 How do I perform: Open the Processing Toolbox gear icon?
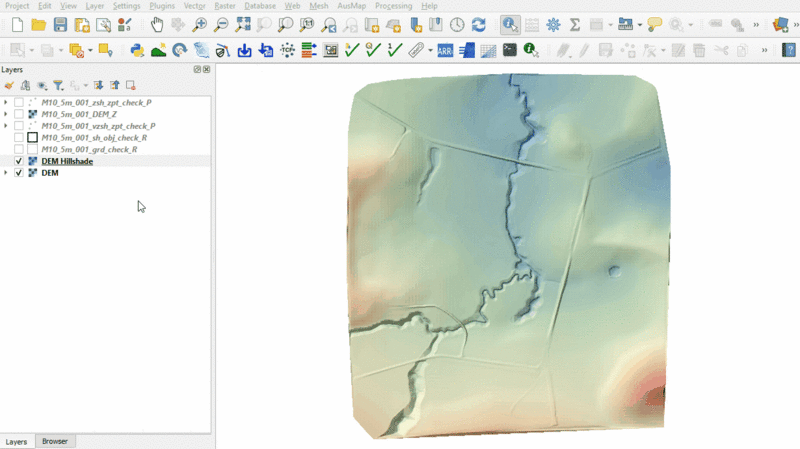point(553,24)
